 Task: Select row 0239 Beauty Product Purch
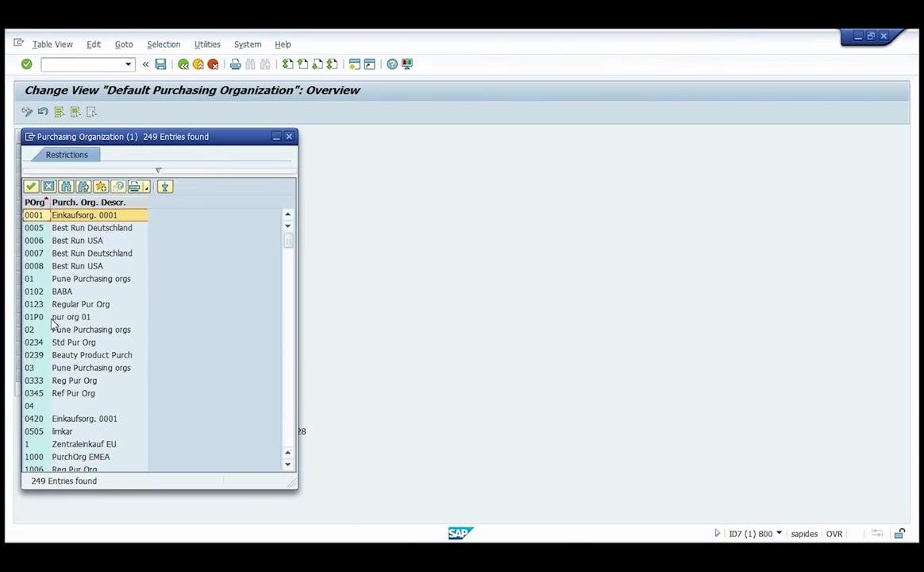(x=85, y=355)
